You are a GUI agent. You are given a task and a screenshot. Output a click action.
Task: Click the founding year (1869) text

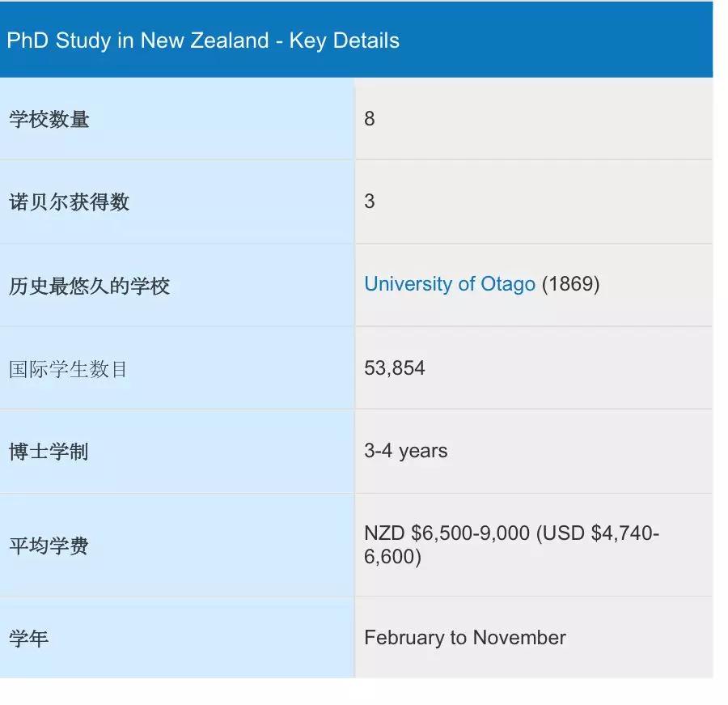(x=570, y=284)
